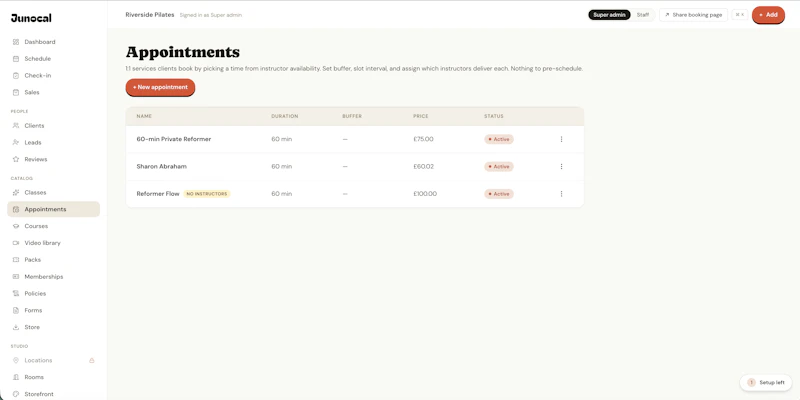Viewport: 800px width, 400px height.
Task: Click the lock icon beside Locations
Action: click(92, 360)
